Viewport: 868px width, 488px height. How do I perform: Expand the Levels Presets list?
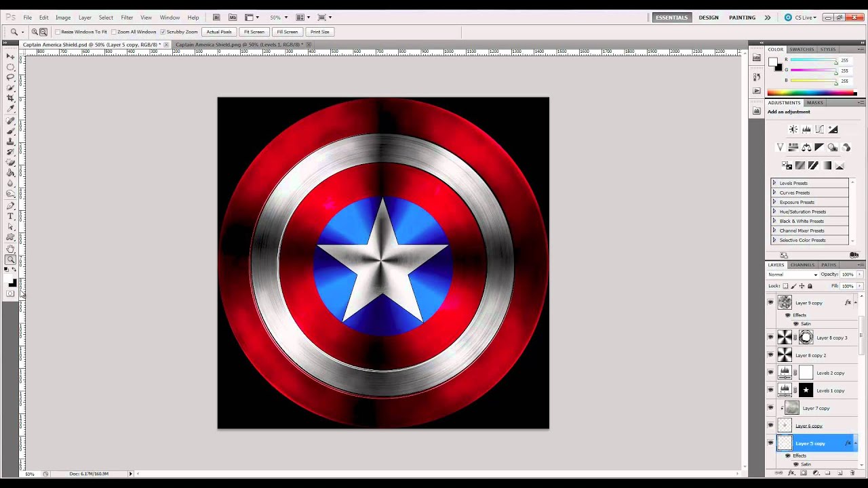pyautogui.click(x=774, y=183)
